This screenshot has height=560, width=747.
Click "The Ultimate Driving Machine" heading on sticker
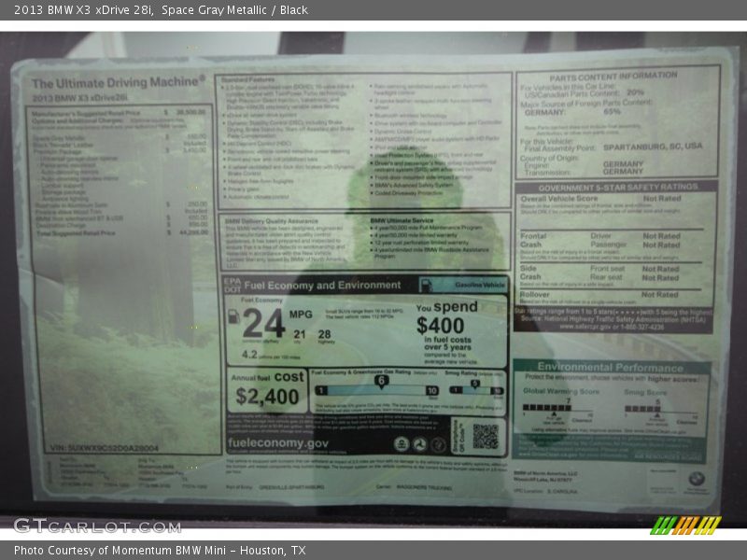[119, 82]
